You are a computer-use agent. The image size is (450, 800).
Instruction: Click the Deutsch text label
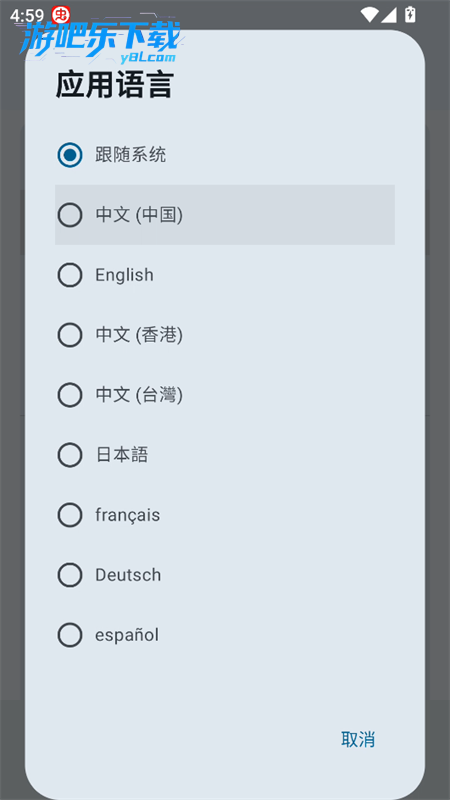tap(128, 575)
